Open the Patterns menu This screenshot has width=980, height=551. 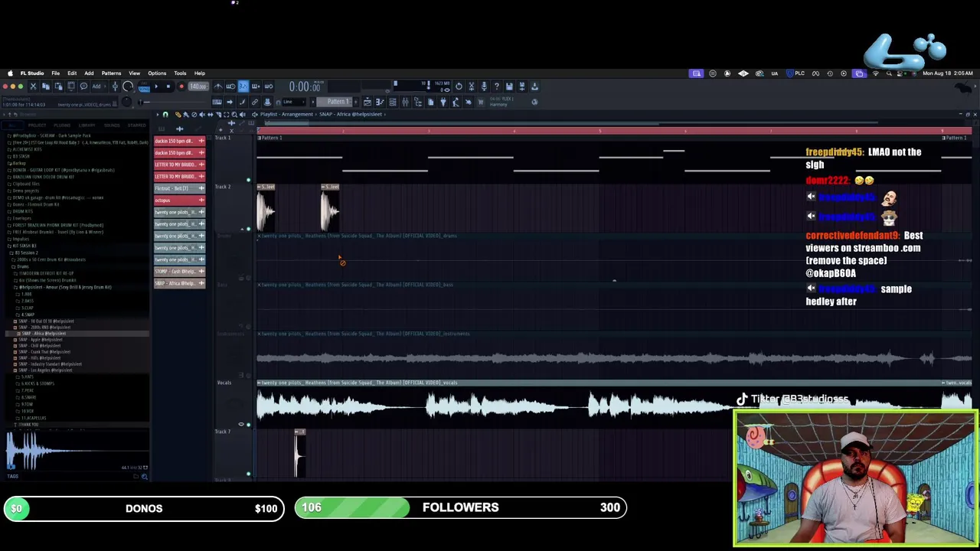click(111, 73)
